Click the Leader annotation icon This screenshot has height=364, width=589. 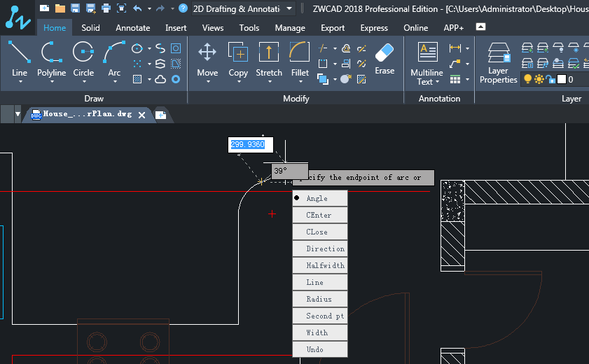point(455,64)
